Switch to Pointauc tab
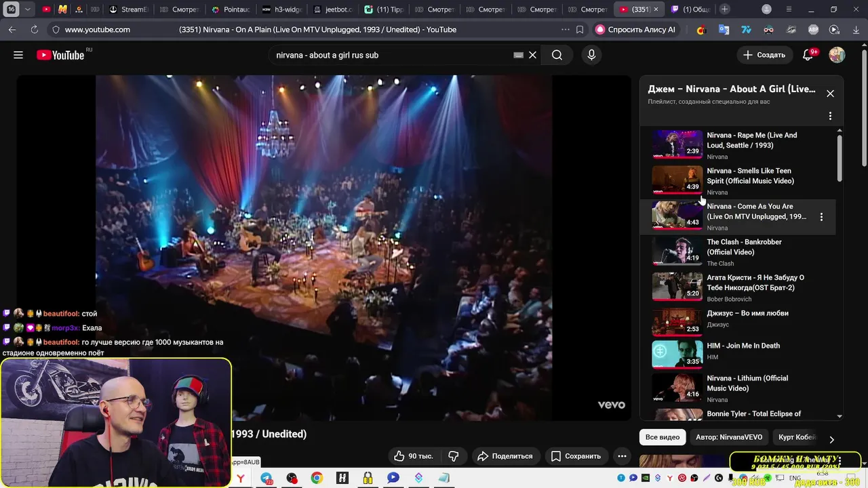Viewport: 868px width, 488px height. (231, 9)
